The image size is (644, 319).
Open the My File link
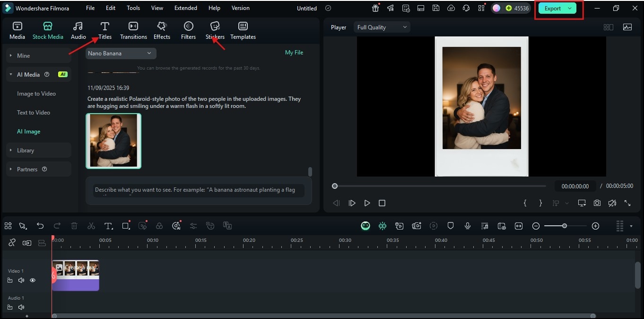click(294, 52)
